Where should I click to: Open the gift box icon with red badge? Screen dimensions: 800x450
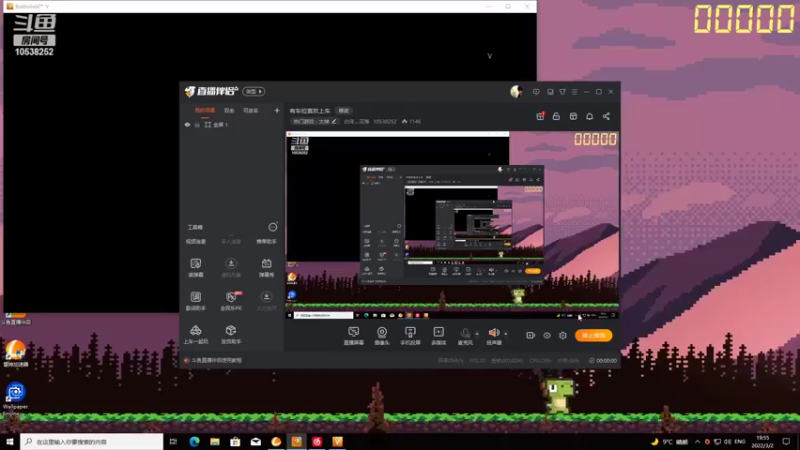click(540, 116)
